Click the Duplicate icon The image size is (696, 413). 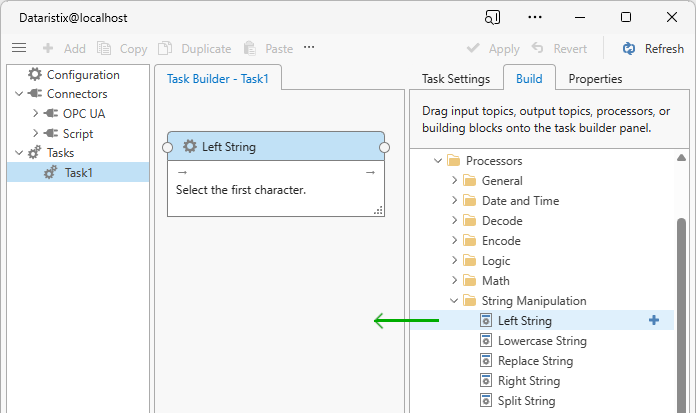click(165, 48)
